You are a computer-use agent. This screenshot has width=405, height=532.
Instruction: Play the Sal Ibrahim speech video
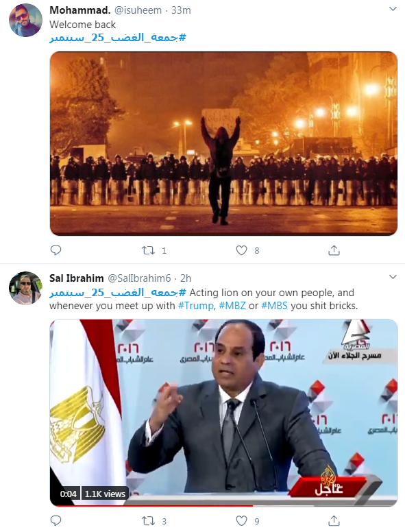pyautogui.click(x=224, y=413)
